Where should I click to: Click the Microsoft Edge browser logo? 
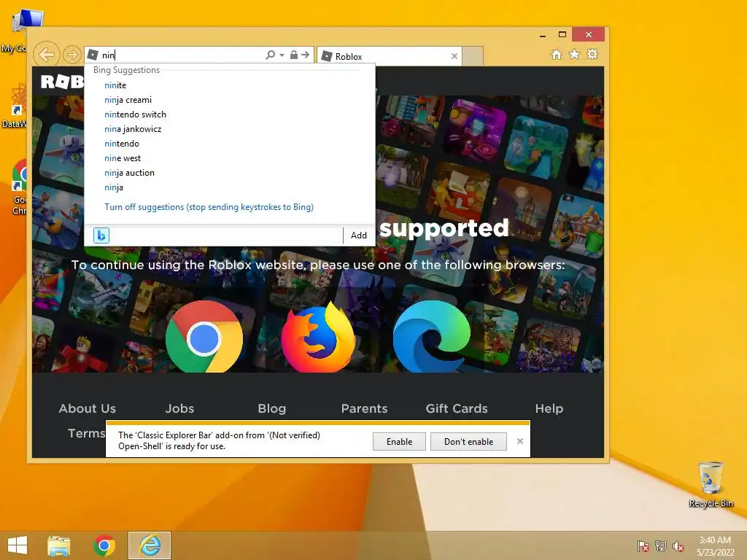[x=432, y=337]
